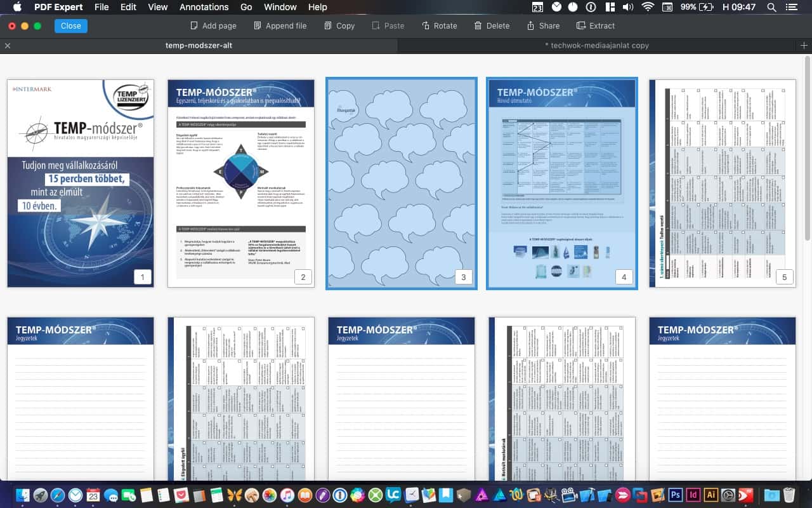
Task: Add a new tab with plus button
Action: point(804,46)
